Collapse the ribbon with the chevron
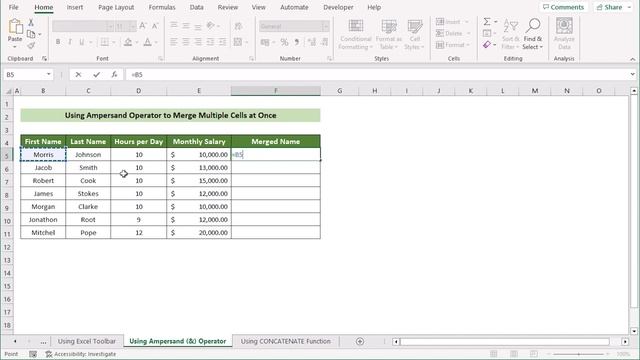The height and width of the screenshot is (360, 640). click(632, 59)
